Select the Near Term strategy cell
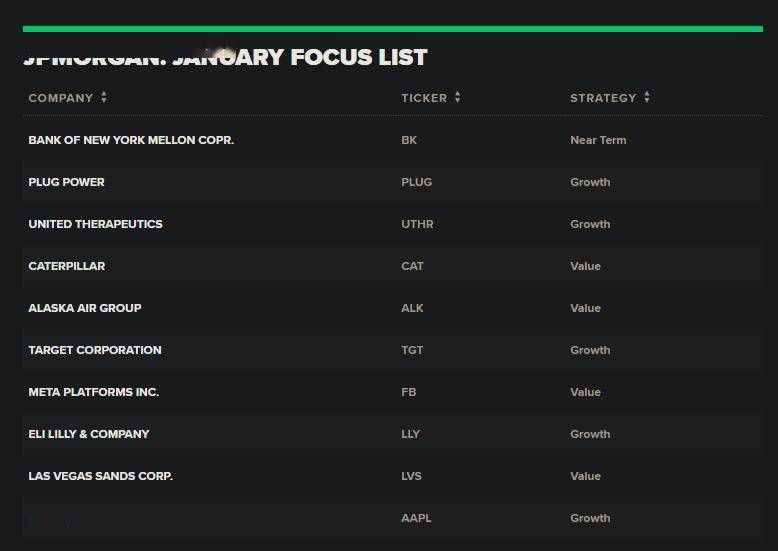Image resolution: width=778 pixels, height=551 pixels. (598, 140)
